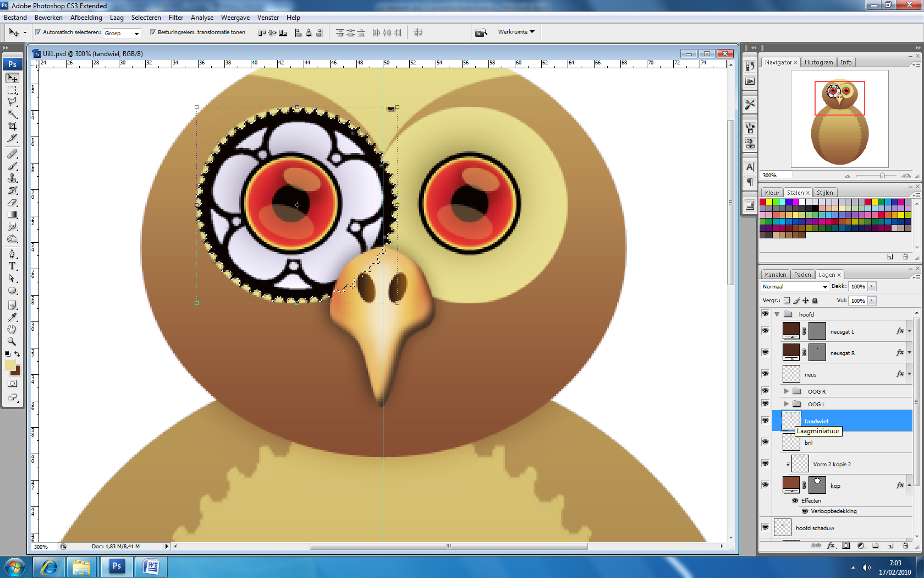This screenshot has width=924, height=578.
Task: Hide the neus layer eye
Action: click(x=765, y=374)
